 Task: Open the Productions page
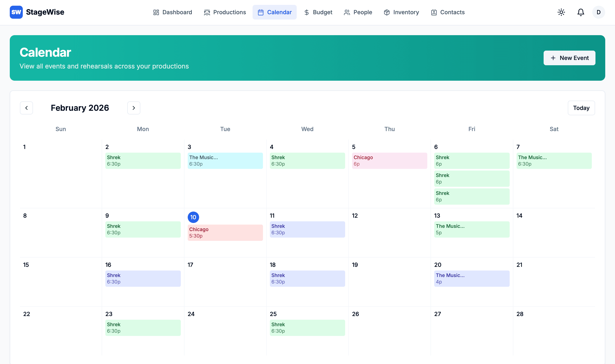pos(225,12)
